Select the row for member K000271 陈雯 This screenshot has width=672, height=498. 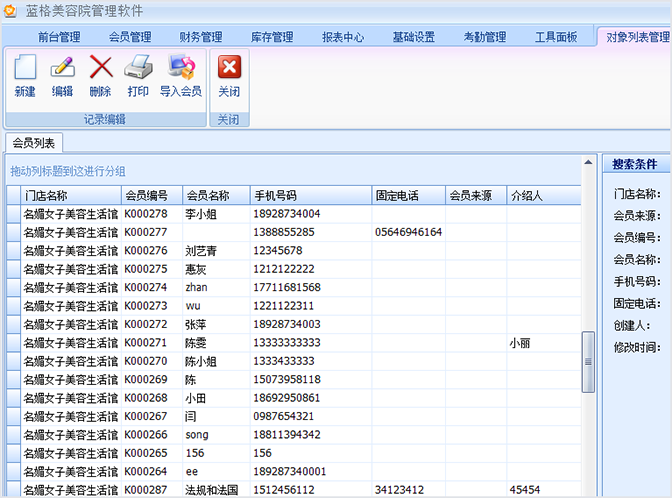300,343
